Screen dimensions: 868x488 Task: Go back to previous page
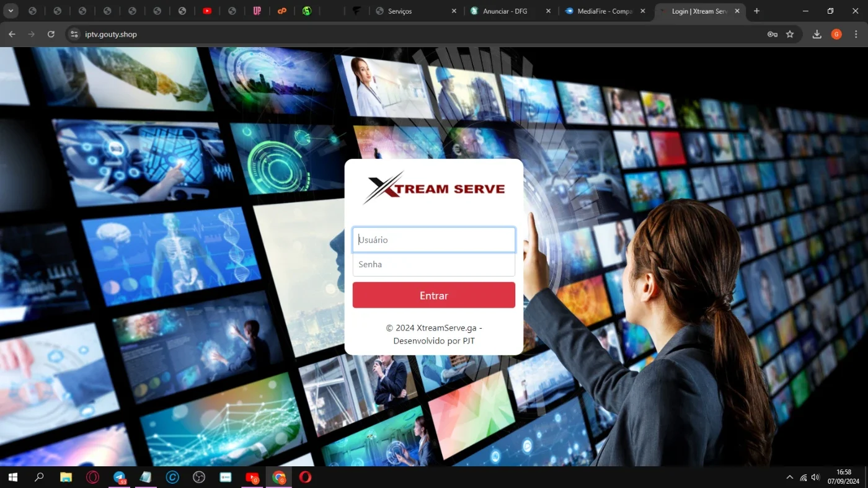(12, 34)
